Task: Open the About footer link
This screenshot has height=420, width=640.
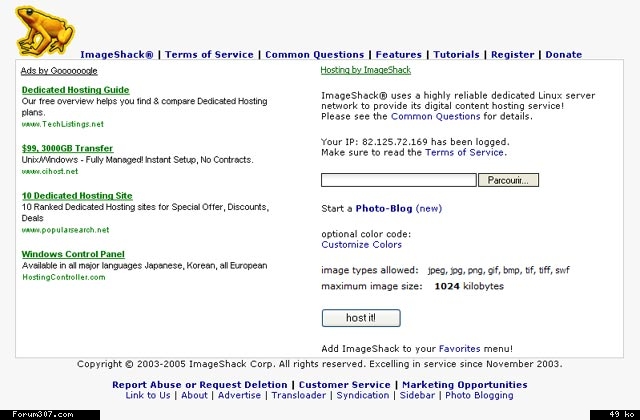Action: tap(194, 395)
